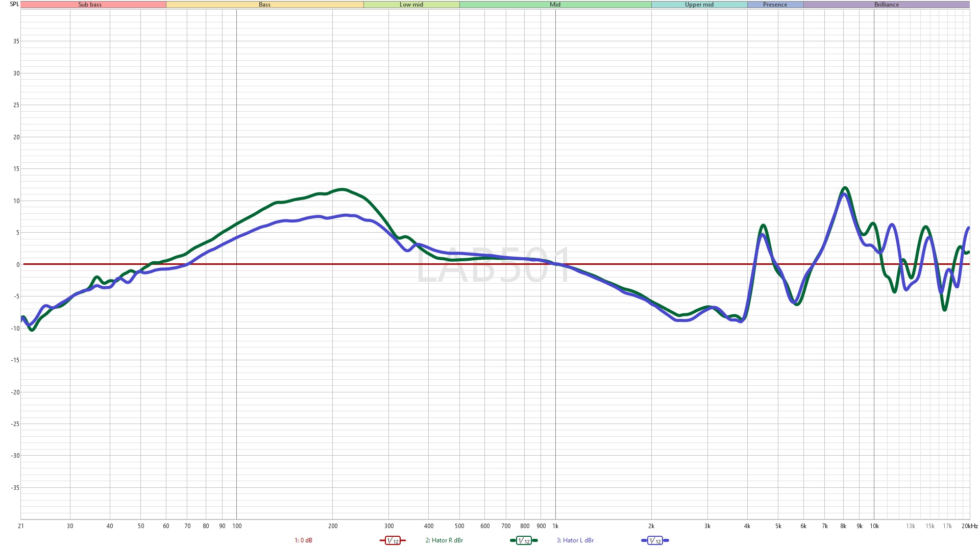Click the 35 dB value on the SPL axis
The height and width of the screenshot is (546, 980).
click(16, 41)
